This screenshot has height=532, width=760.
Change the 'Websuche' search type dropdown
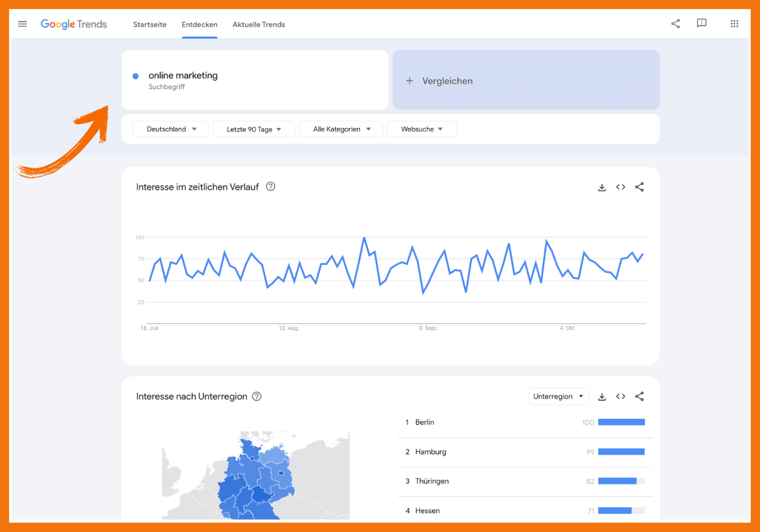(x=421, y=129)
